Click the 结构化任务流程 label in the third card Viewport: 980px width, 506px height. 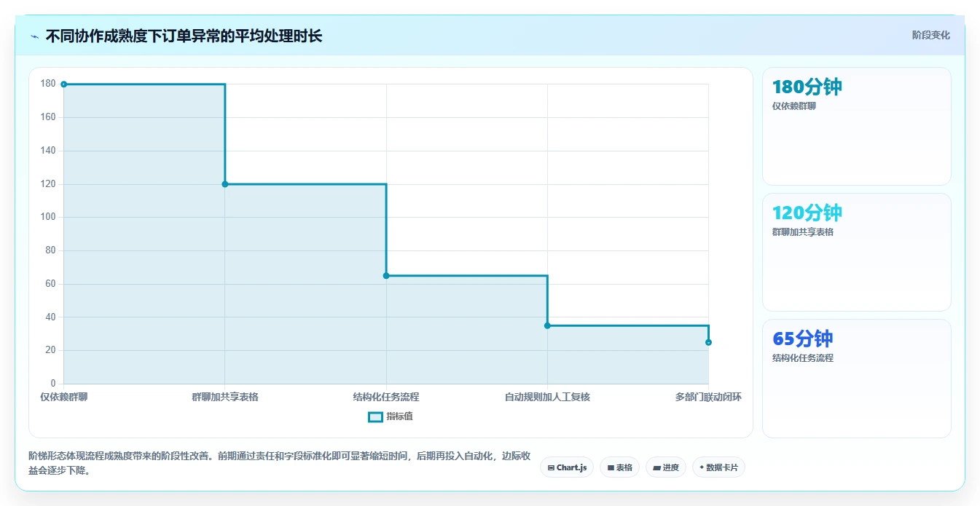click(x=803, y=358)
